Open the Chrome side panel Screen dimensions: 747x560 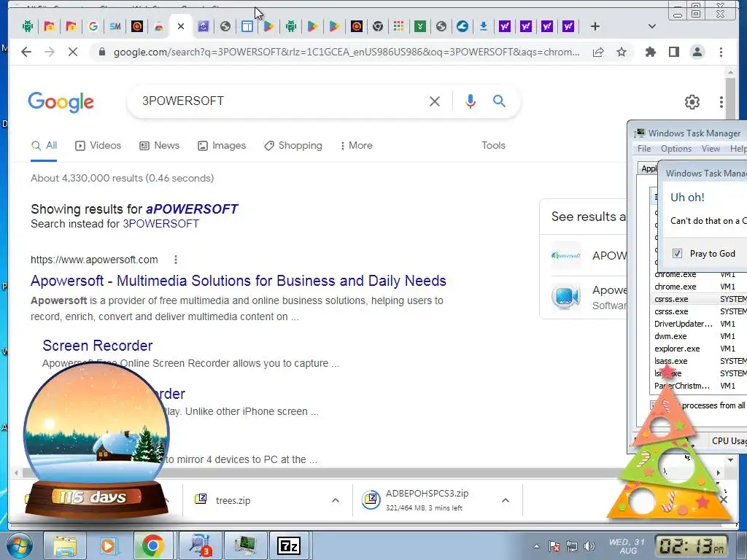coord(673,52)
